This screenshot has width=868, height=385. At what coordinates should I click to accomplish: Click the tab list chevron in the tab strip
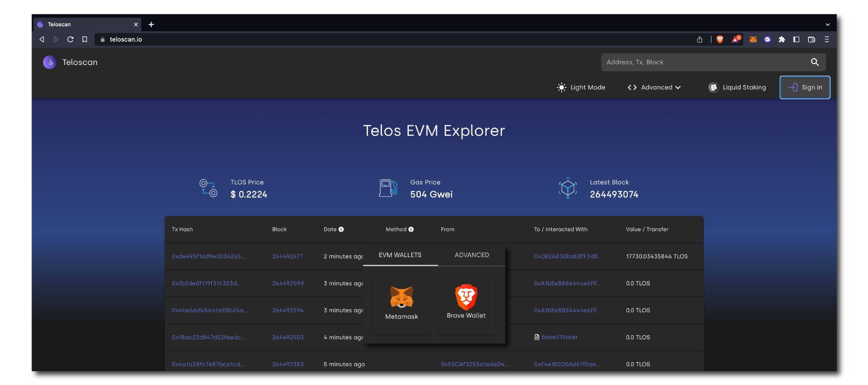click(827, 24)
